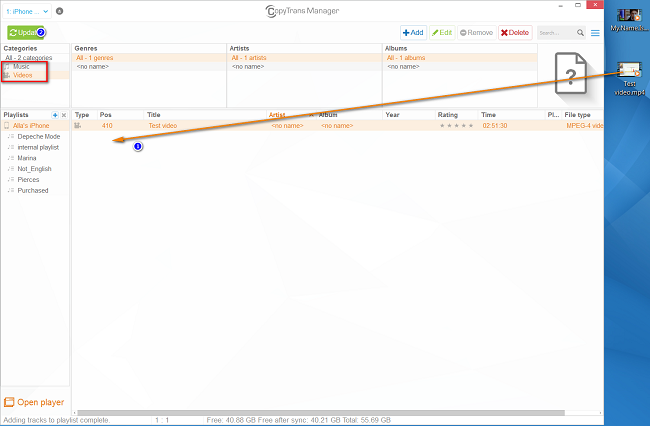
Task: Click the iPhone icon next to Alla's iPhone
Action: coord(7,126)
